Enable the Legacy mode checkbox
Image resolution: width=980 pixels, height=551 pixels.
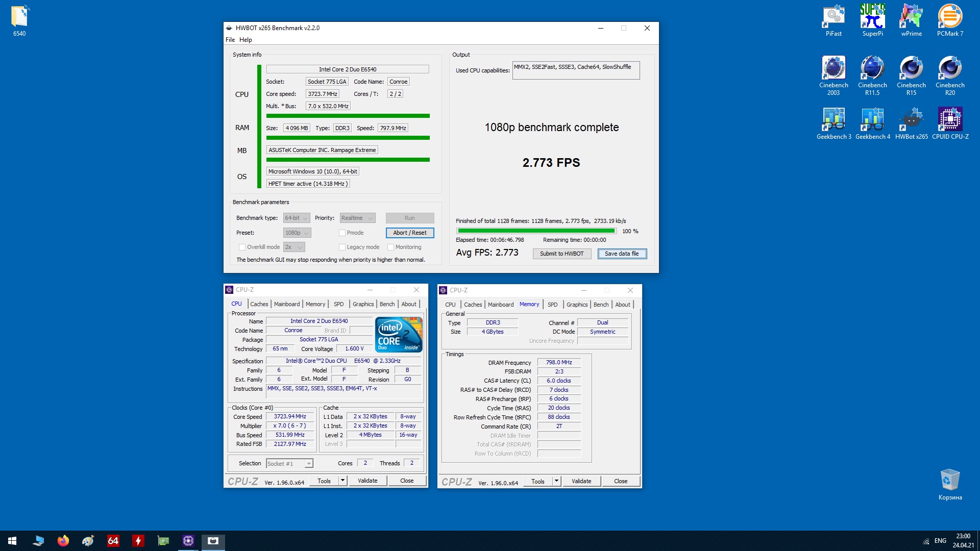[x=342, y=247]
